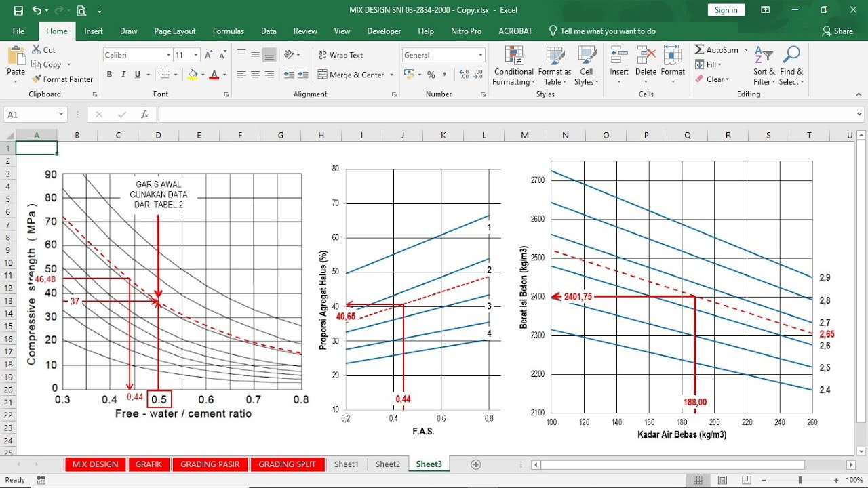Screen dimensions: 868x488
Task: Open Conditional Formatting menu
Action: [x=513, y=66]
